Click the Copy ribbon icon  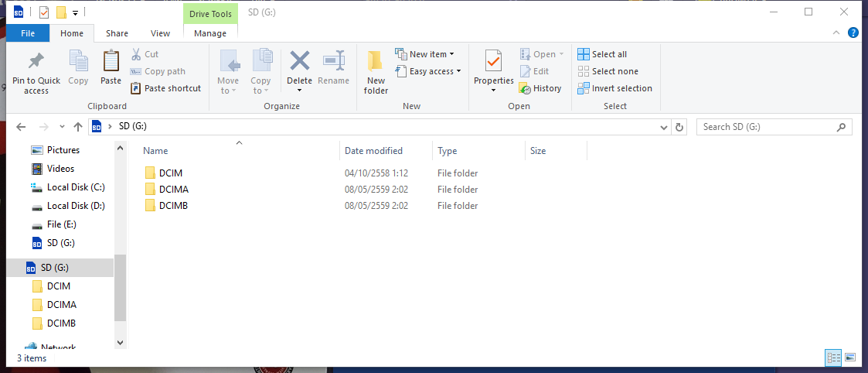coord(78,60)
